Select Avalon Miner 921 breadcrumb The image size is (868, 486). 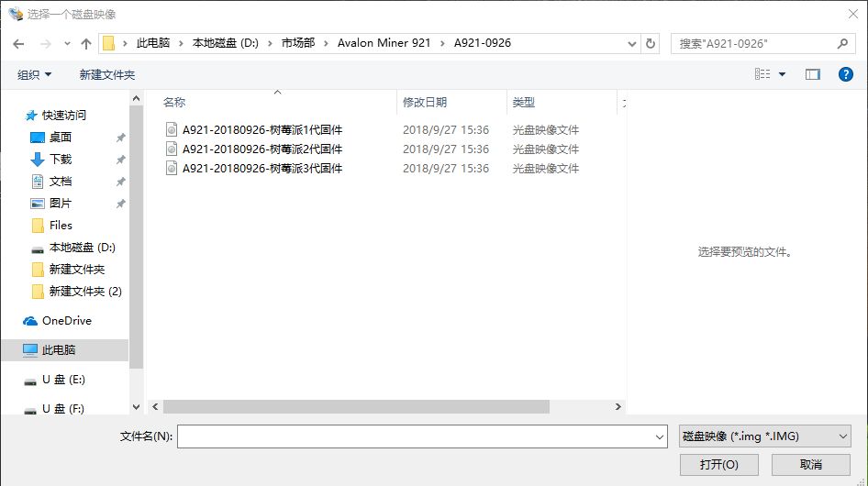384,43
